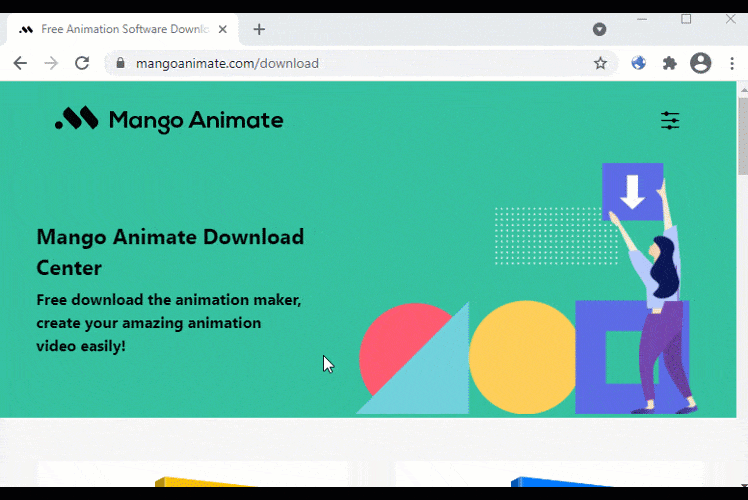Expand the tab search dropdown
748x500 pixels.
click(599, 29)
